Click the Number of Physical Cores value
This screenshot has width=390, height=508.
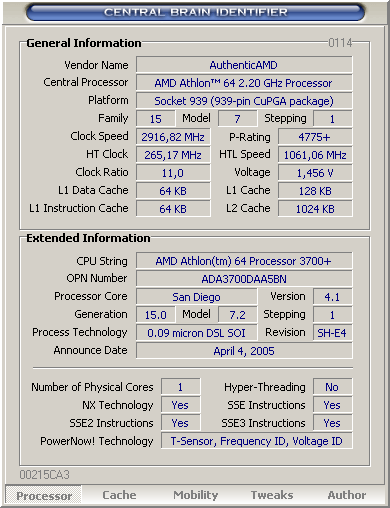(x=180, y=387)
